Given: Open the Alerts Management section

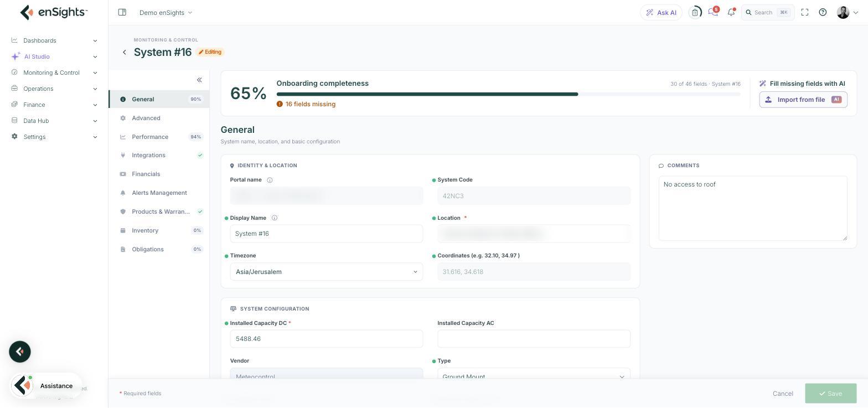Looking at the screenshot, I should click(x=159, y=193).
